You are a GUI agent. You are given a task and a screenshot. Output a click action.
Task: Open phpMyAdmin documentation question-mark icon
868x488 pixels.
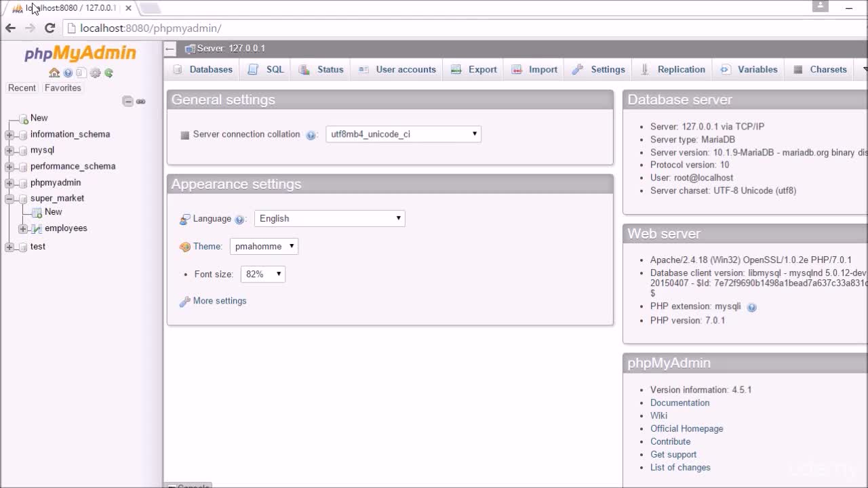click(68, 73)
